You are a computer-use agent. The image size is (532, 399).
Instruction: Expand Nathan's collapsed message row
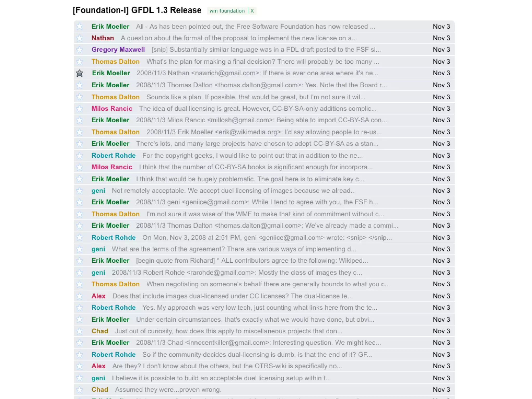(x=238, y=38)
